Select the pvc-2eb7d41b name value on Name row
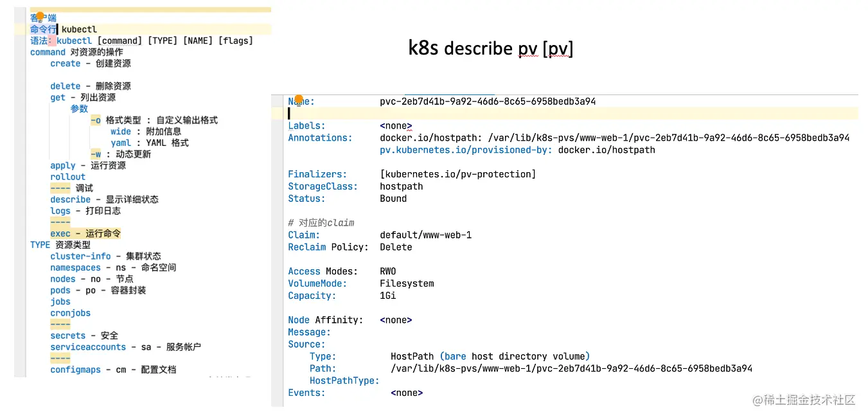Viewport: 868px width, 419px height. coord(488,102)
